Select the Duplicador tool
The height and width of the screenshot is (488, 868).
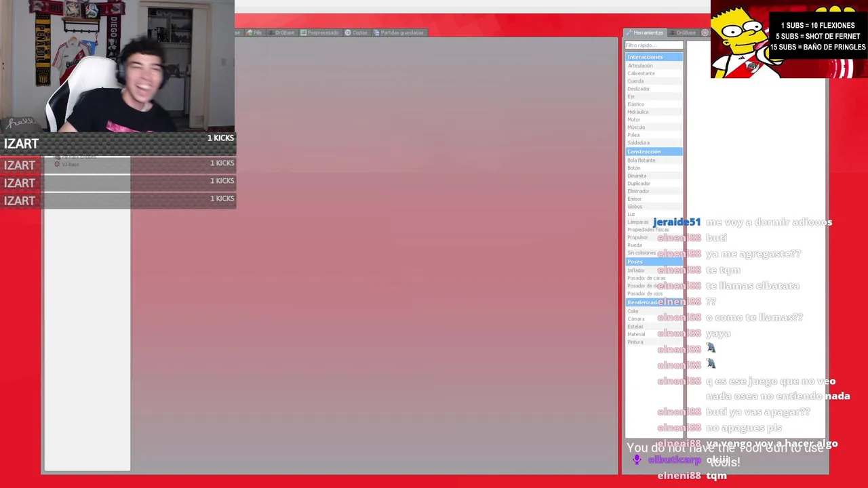coord(654,184)
